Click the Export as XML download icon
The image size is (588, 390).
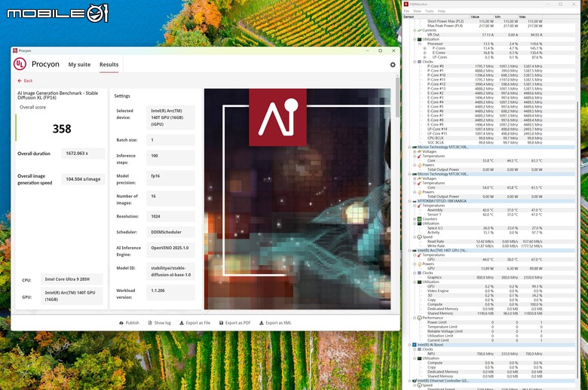click(262, 323)
